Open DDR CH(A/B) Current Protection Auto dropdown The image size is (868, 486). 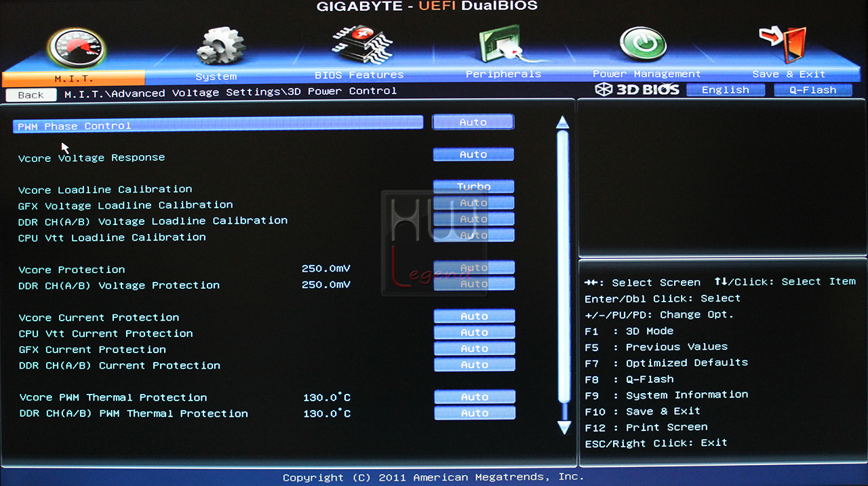[474, 365]
